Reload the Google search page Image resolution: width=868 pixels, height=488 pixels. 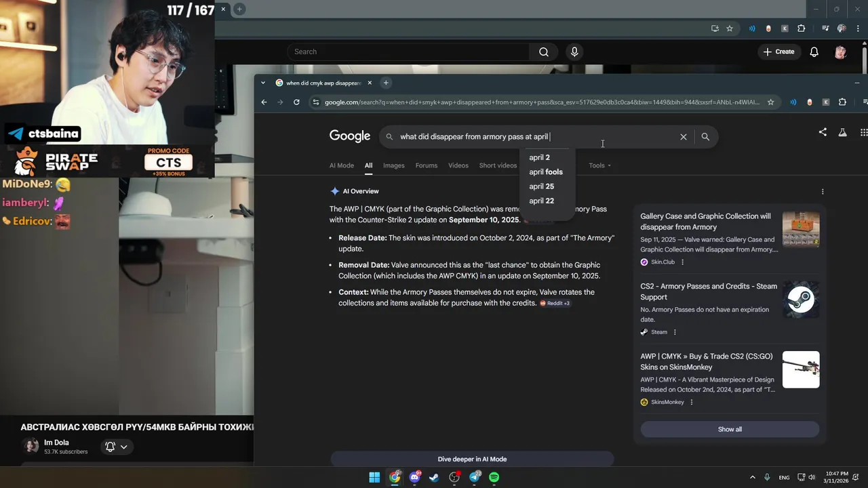click(296, 102)
